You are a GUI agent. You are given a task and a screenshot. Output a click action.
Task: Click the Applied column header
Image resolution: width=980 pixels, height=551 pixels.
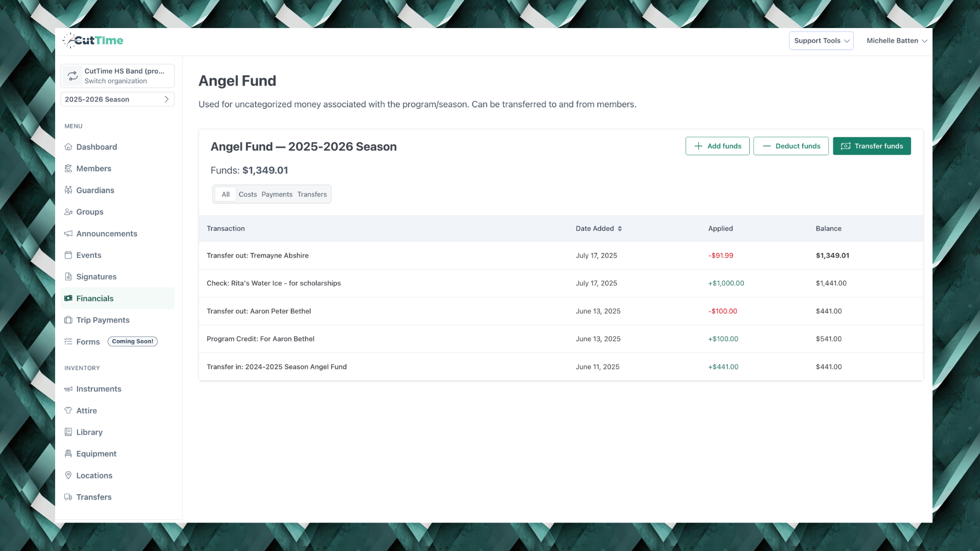point(720,229)
